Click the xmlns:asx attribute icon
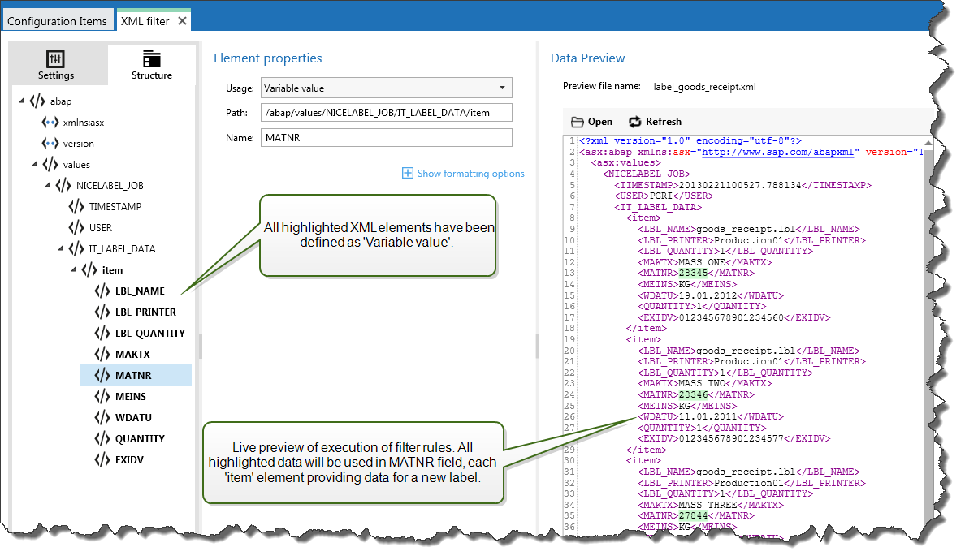 click(x=50, y=123)
